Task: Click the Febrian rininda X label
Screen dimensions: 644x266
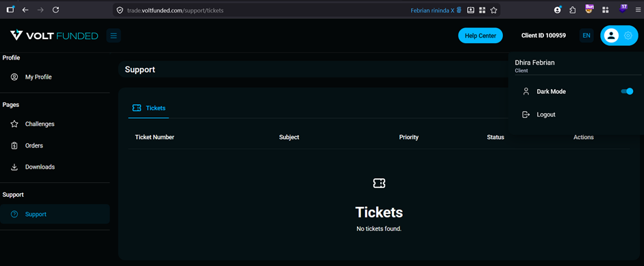Action: click(x=432, y=10)
